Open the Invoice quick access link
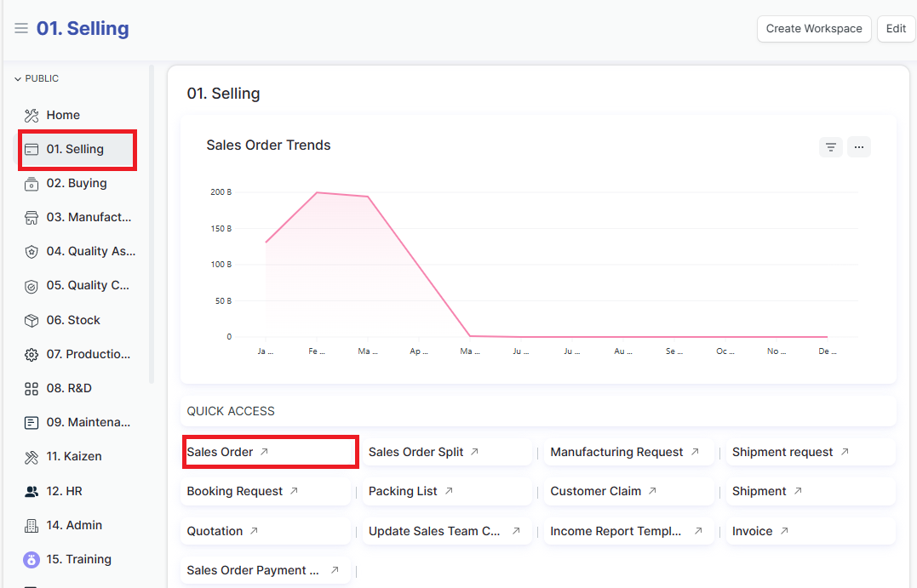Screen dimensions: 917x588 click(x=753, y=531)
